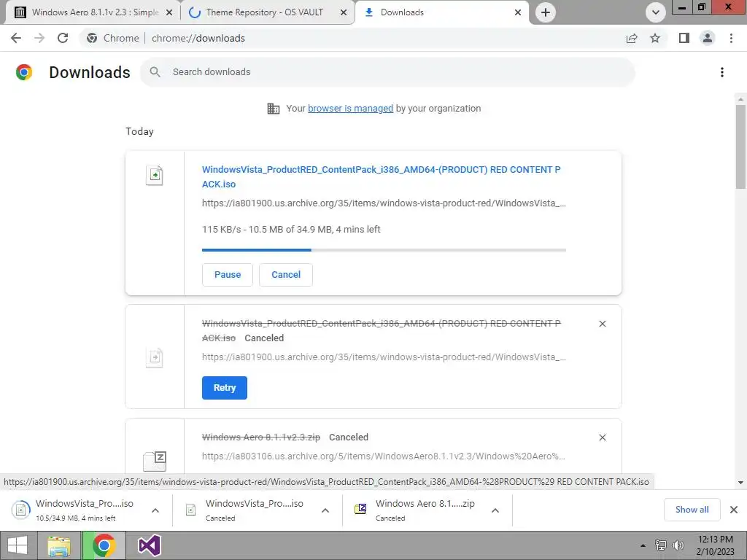Click the file icon of the downloading ISO
747x560 pixels.
pos(155,175)
